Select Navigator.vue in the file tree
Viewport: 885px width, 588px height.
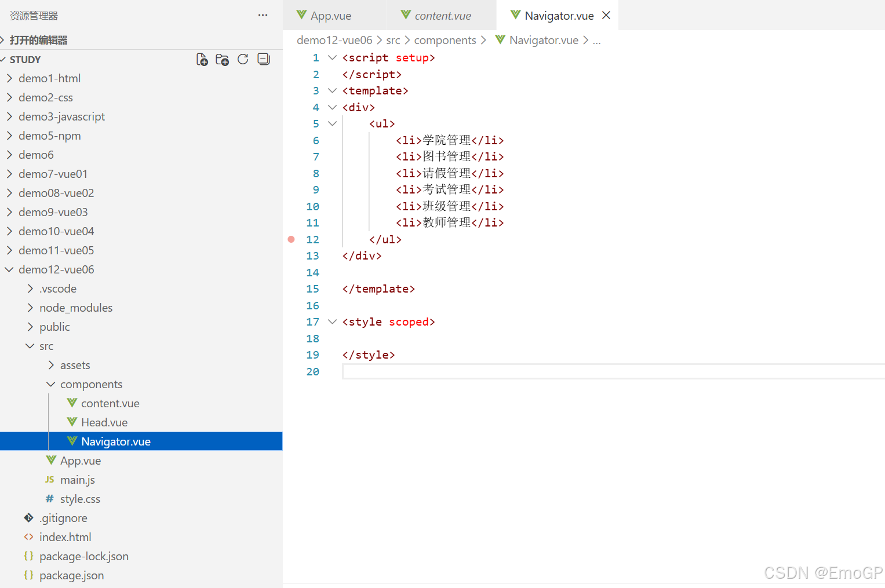[141, 441]
